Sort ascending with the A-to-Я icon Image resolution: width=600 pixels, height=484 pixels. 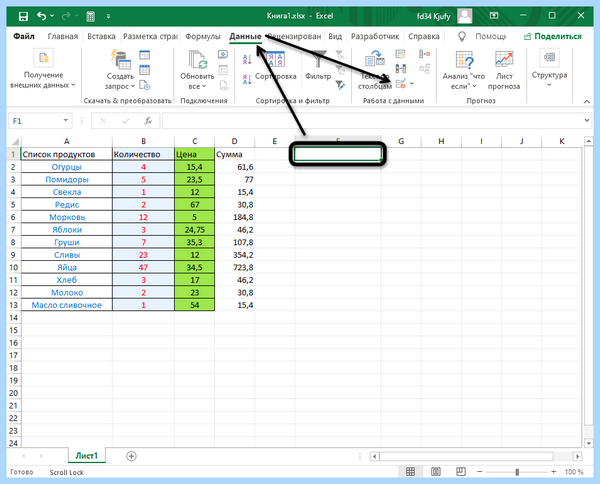[x=247, y=59]
